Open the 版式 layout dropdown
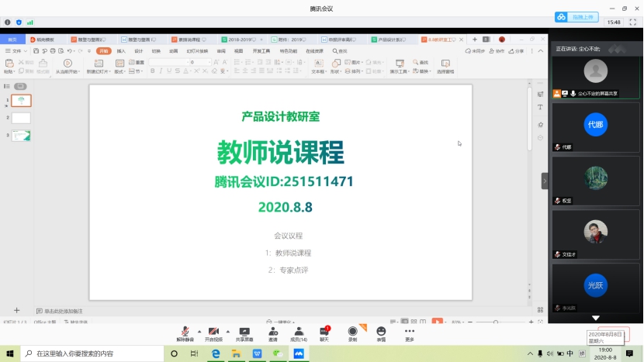Viewport: 644px width, 362px height. click(120, 71)
